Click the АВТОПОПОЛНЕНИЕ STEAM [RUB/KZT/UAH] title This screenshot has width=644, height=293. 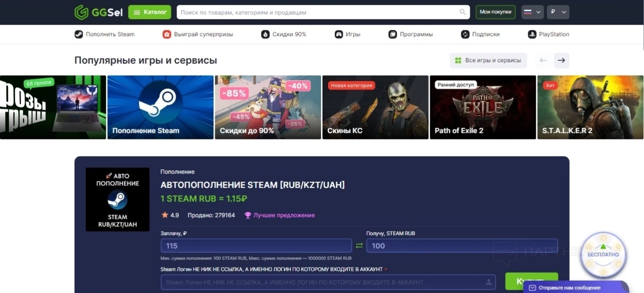click(253, 185)
